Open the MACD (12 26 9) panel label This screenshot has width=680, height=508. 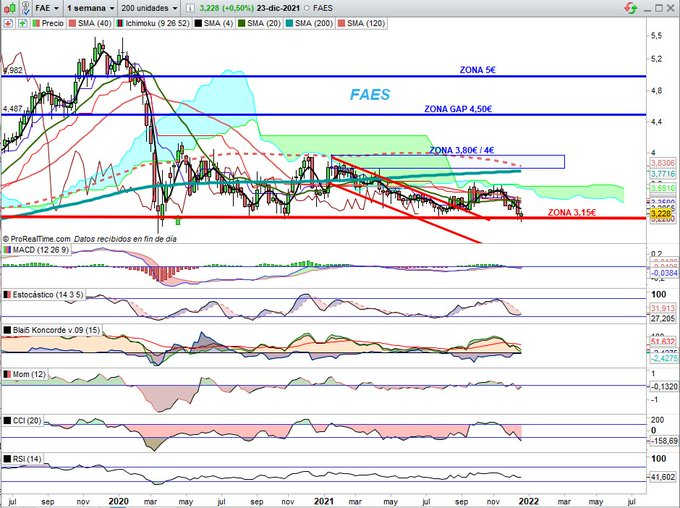point(40,250)
